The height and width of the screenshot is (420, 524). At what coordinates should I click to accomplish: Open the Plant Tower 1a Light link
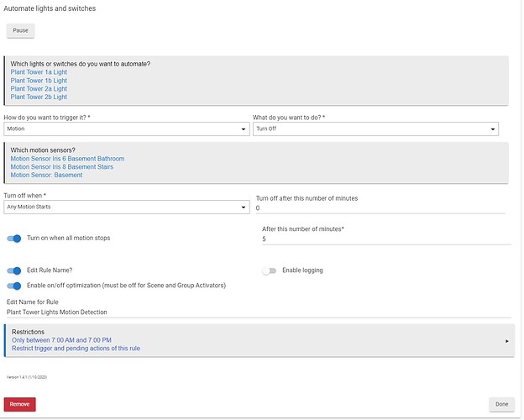[x=39, y=72]
